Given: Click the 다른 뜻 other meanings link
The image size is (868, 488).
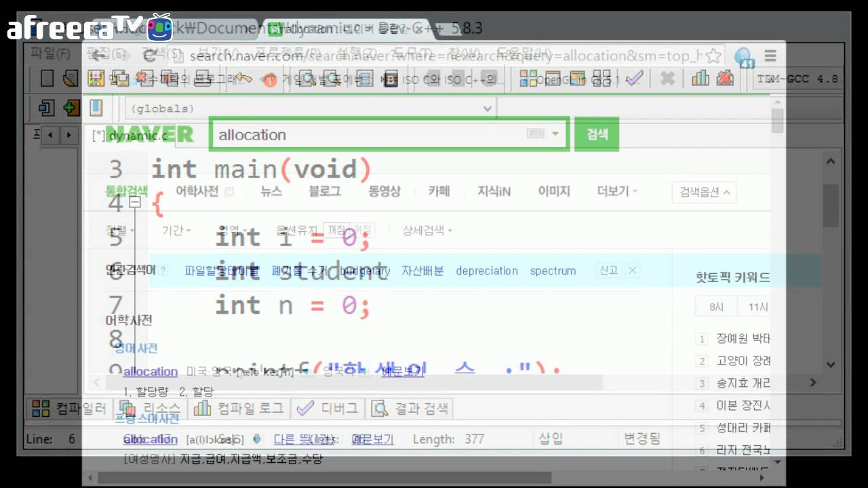Looking at the screenshot, I should (x=303, y=439).
